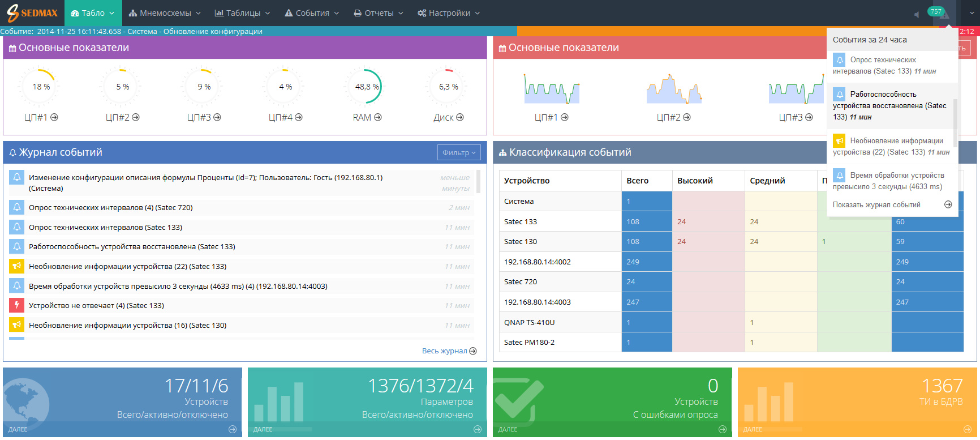Click the sound mute speaker icon

click(916, 15)
